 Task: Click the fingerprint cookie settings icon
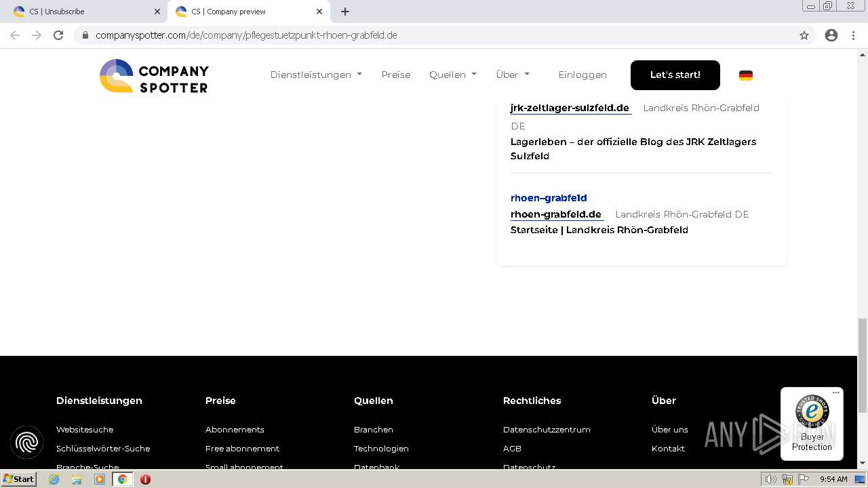[27, 443]
